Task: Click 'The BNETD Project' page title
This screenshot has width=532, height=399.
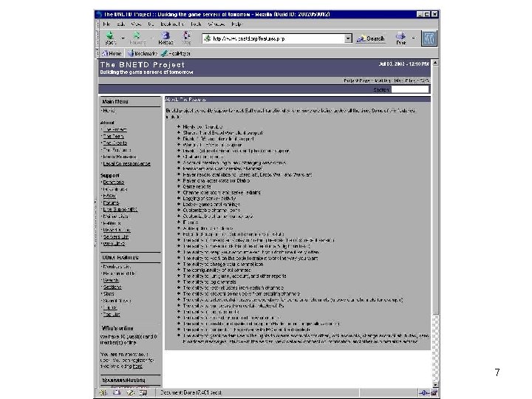Action: (143, 64)
